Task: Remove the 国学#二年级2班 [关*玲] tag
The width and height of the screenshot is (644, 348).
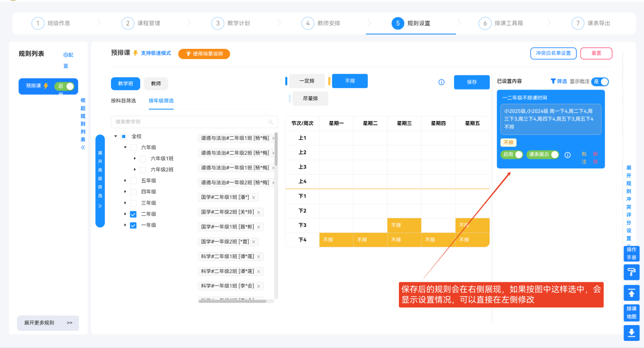Action: pos(258,212)
